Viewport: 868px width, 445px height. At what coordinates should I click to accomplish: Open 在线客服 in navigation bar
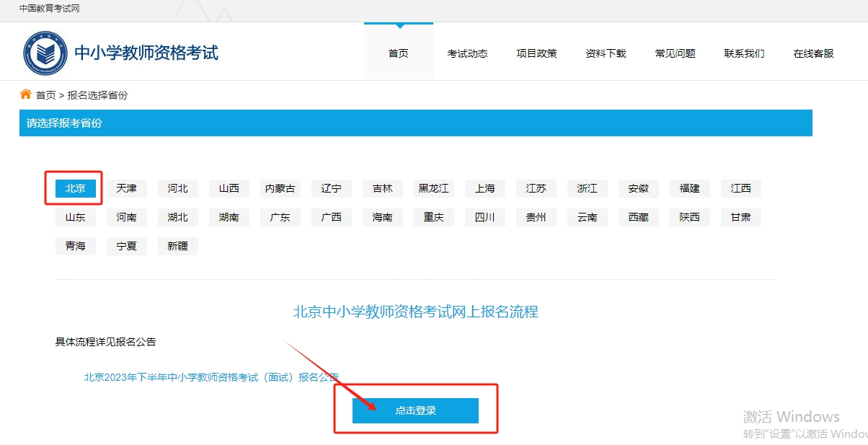(x=813, y=53)
